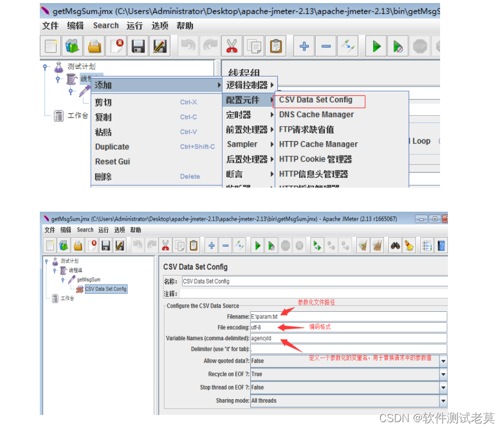Screen dimensions: 504x430
Task: Click Start no pauses icon in context-menu window
Action: tap(398, 46)
